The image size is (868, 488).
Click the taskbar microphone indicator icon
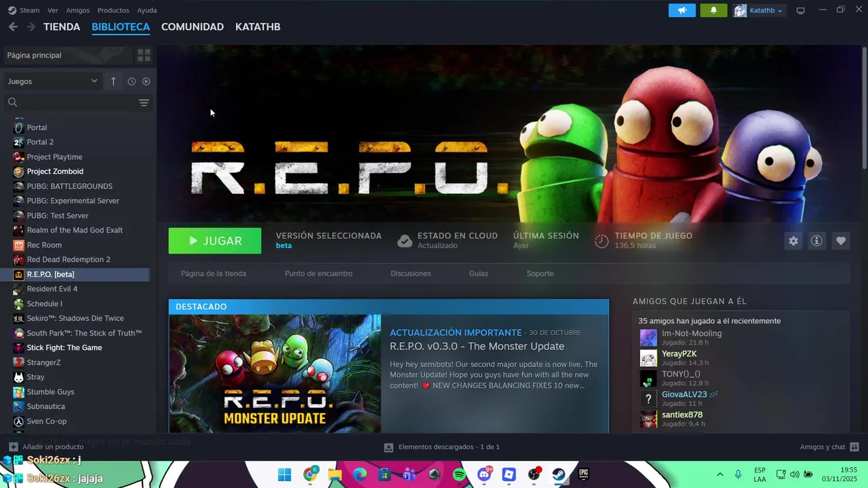click(x=738, y=474)
